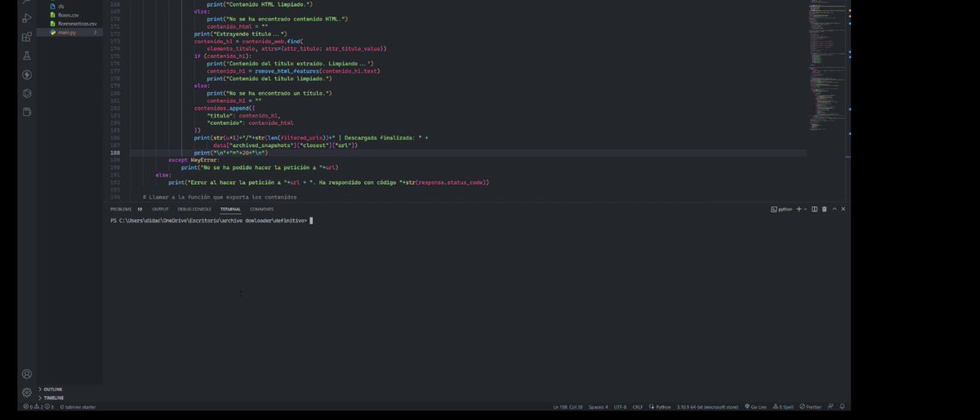The height and width of the screenshot is (420, 980).
Task: Split the terminal
Action: pos(814,209)
